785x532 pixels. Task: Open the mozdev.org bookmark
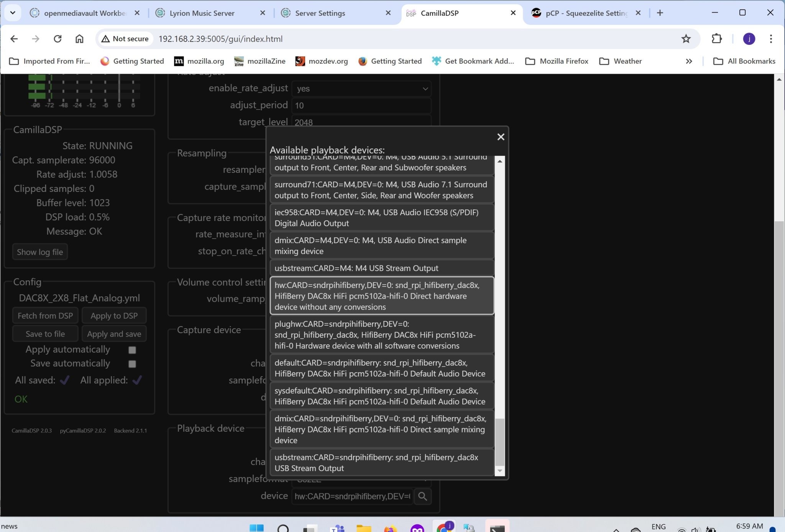(x=322, y=61)
